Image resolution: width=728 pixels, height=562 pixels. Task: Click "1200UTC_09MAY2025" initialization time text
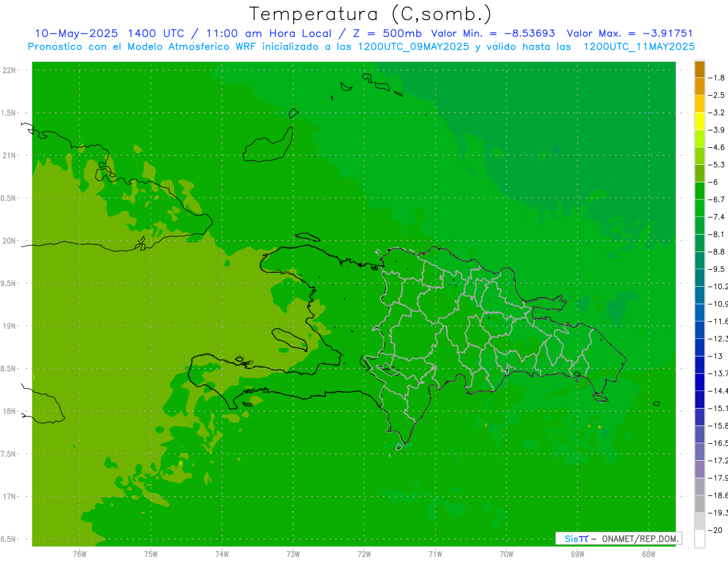click(414, 47)
